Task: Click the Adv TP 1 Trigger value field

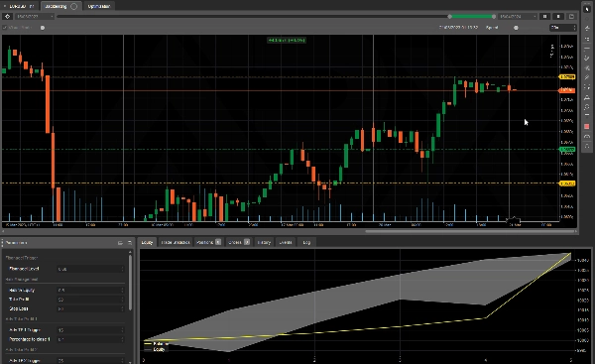Action: coord(90,330)
